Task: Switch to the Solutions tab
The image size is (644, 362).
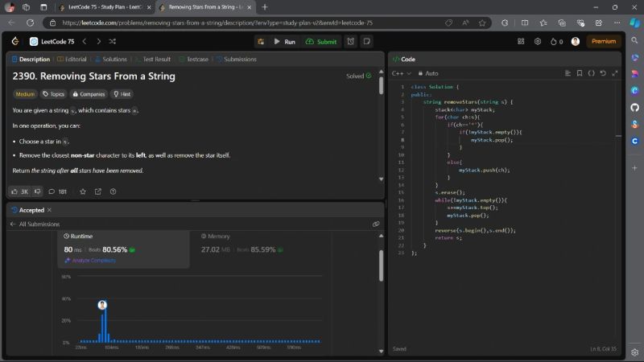Action: (x=110, y=59)
